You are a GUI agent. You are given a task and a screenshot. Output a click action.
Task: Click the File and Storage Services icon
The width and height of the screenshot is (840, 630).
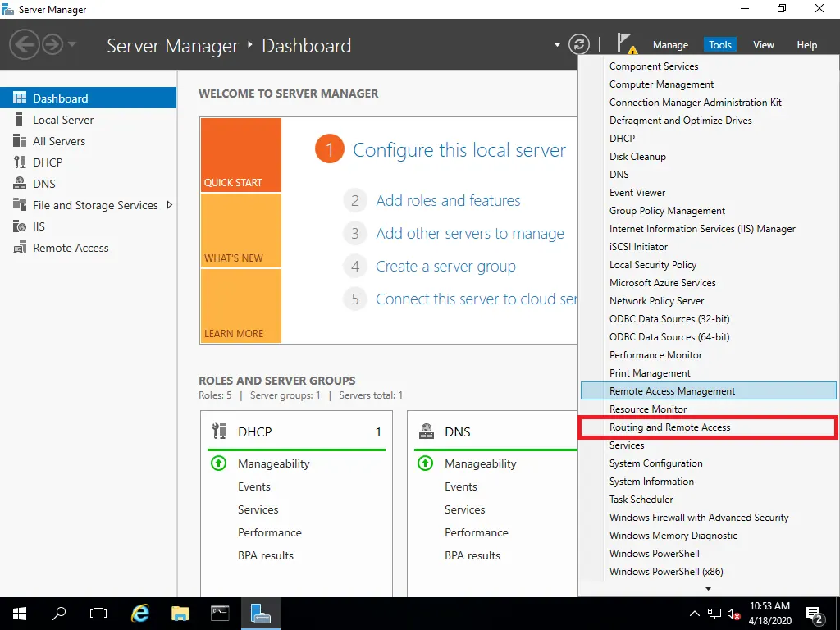20,204
